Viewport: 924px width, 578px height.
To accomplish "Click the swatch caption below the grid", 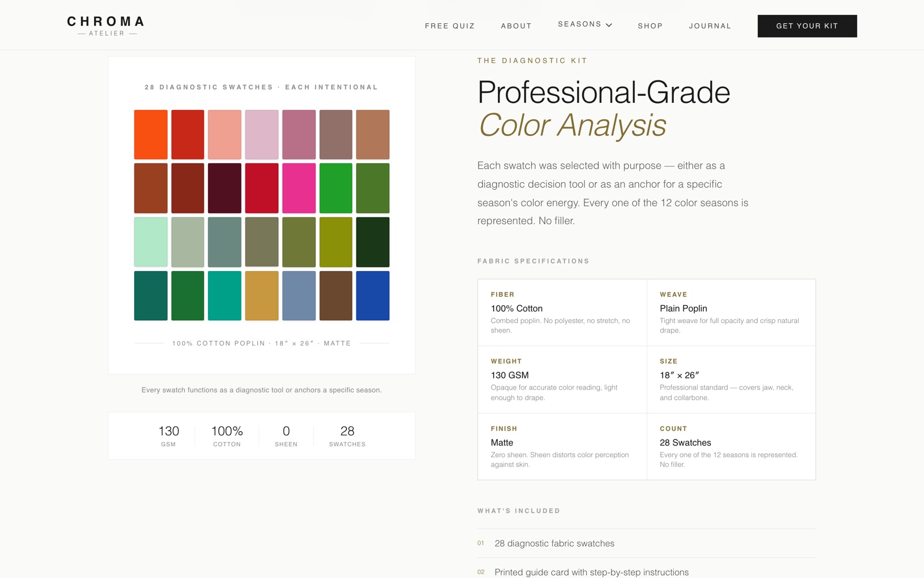I will pos(262,390).
